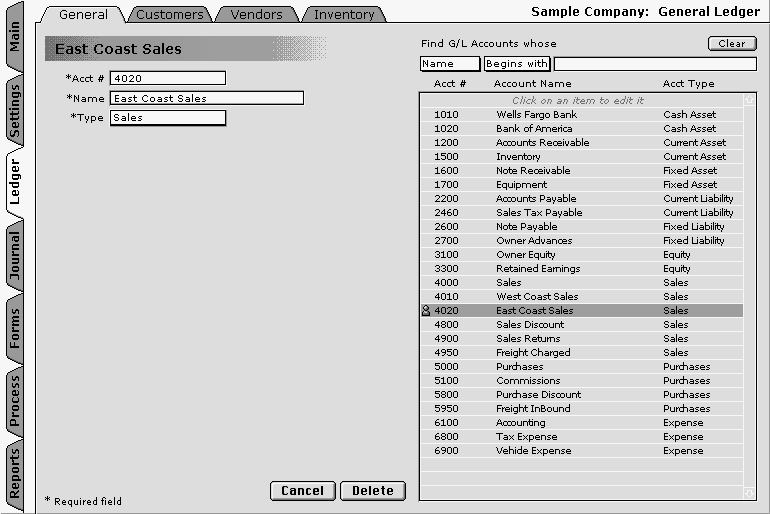Click the scroll up arrow of accounts list
The width and height of the screenshot is (770, 514).
(749, 100)
